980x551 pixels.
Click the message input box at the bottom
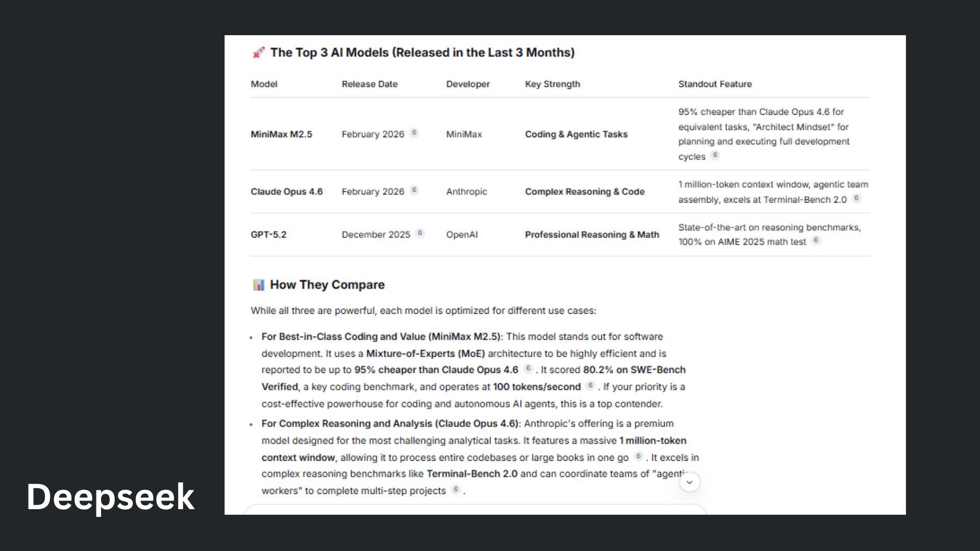pyautogui.click(x=475, y=510)
